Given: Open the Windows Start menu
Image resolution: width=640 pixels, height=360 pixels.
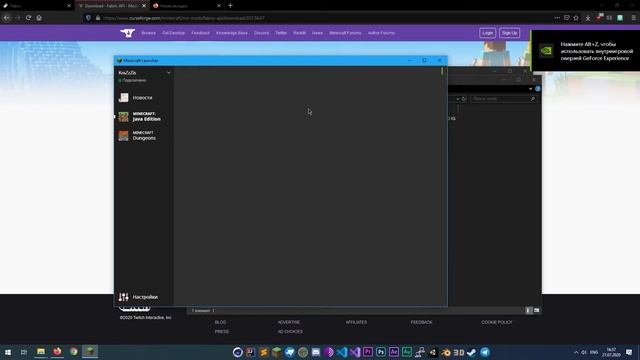Looking at the screenshot, I should [8, 352].
